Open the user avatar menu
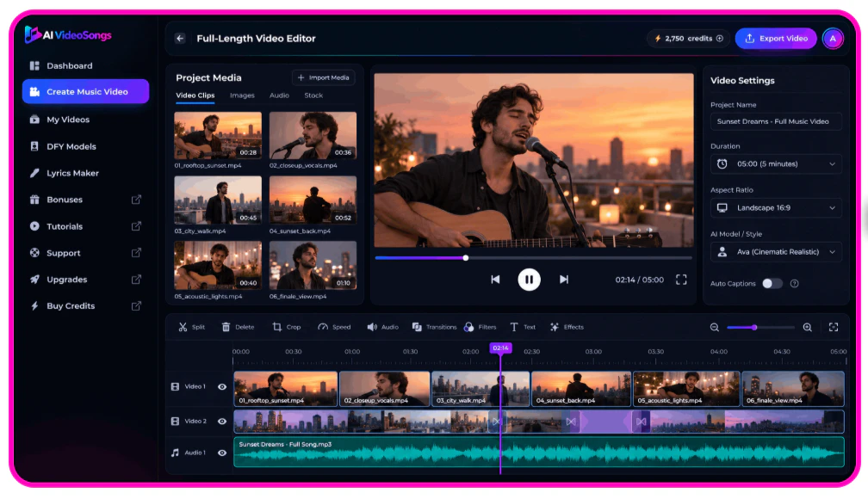This screenshot has width=868, height=499. click(x=833, y=38)
